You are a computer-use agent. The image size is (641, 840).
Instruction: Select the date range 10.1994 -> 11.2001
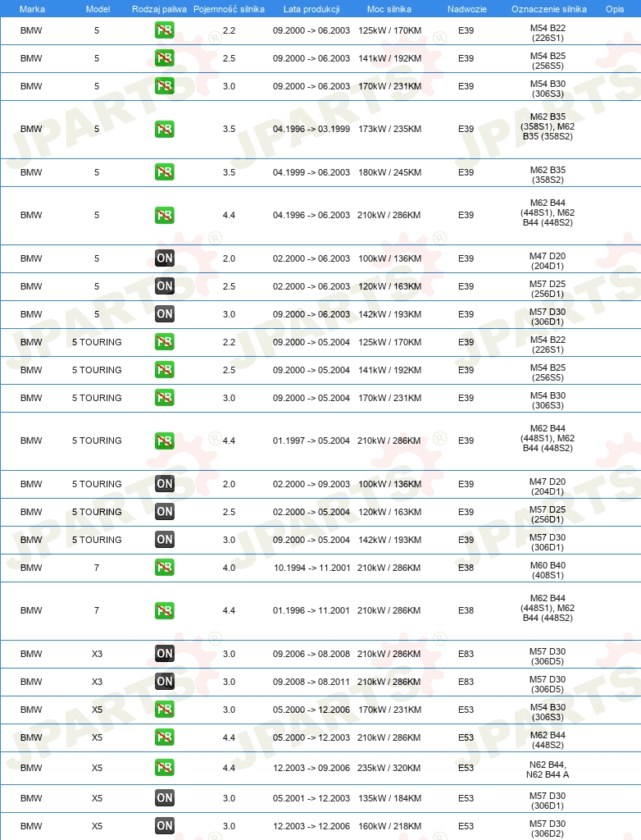(311, 568)
